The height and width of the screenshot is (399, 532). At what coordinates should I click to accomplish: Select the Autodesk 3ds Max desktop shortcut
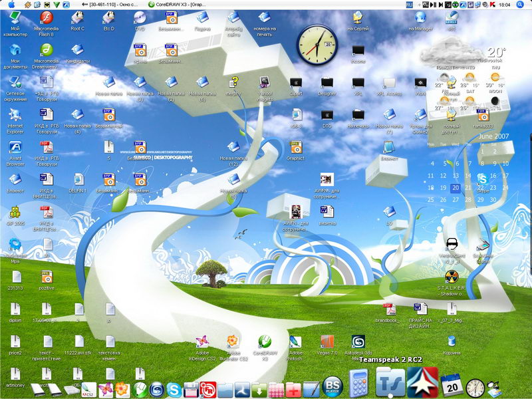358,348
